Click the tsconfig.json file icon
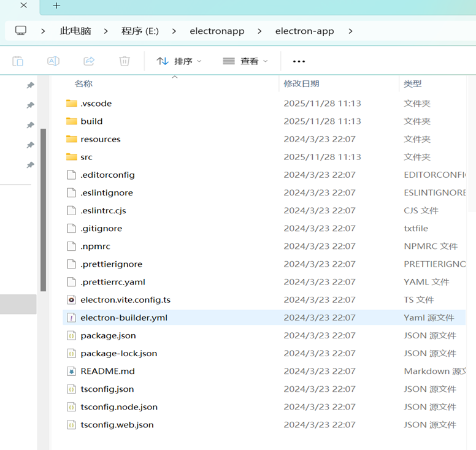476x450 pixels. point(71,389)
